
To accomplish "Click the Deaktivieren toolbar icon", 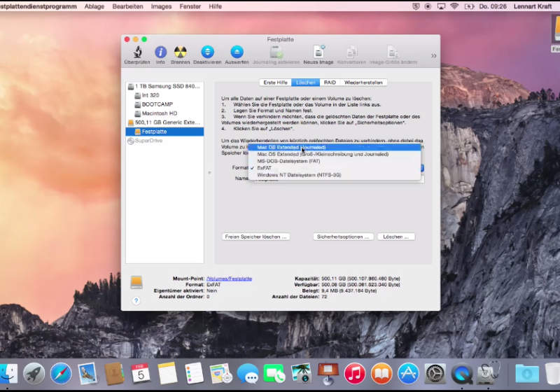I will click(207, 52).
